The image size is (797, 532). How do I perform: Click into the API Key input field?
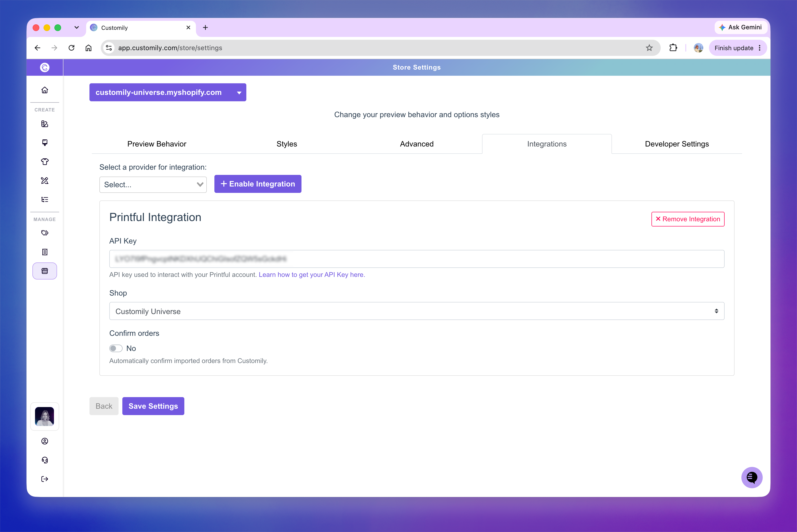point(417,259)
